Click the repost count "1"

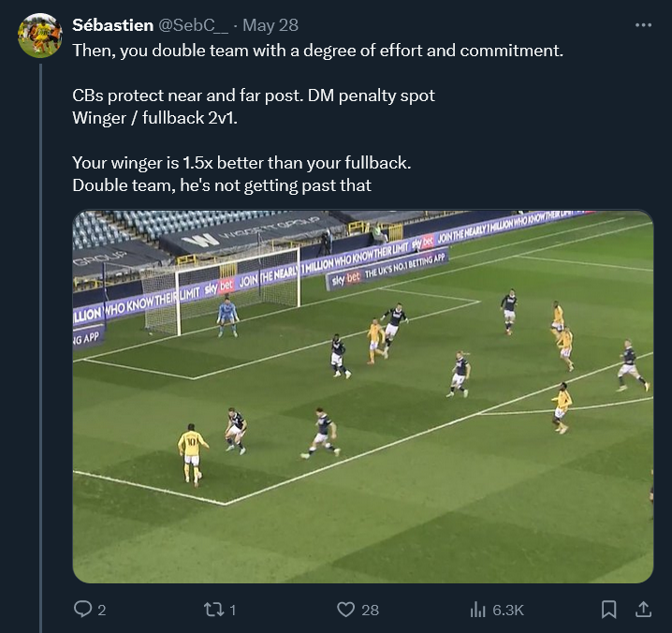(232, 610)
